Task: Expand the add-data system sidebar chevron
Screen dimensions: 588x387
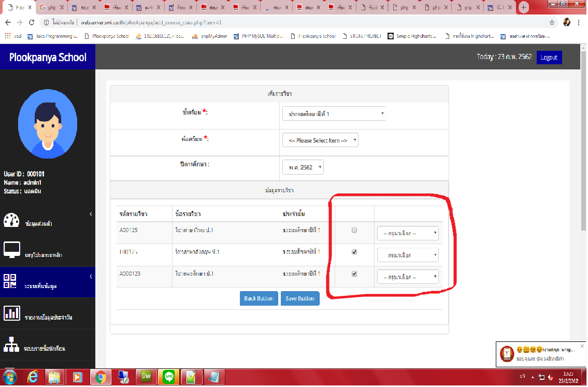Action: point(91,277)
